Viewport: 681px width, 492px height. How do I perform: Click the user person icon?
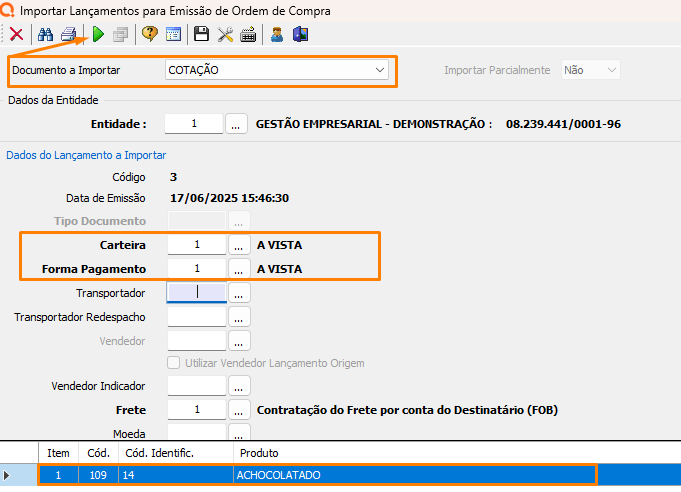[x=277, y=34]
